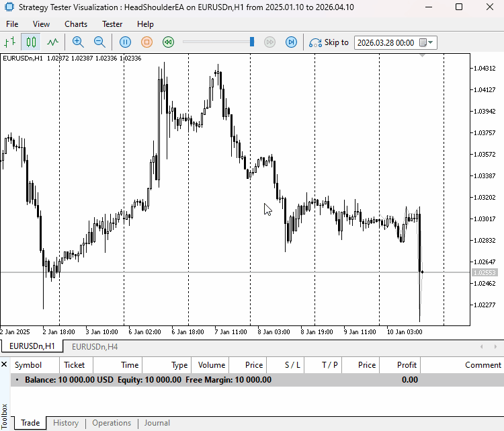The height and width of the screenshot is (431, 504).
Task: Open the Help menu
Action: click(145, 24)
